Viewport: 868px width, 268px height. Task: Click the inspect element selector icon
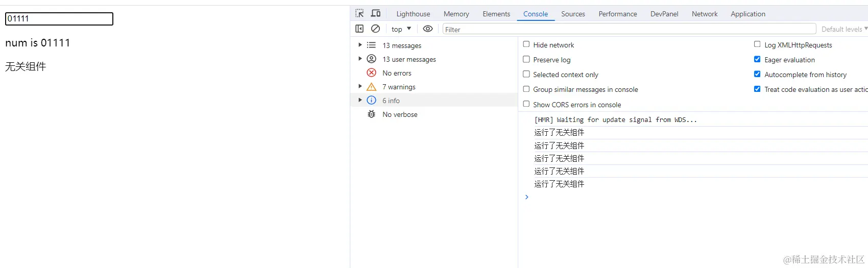359,13
